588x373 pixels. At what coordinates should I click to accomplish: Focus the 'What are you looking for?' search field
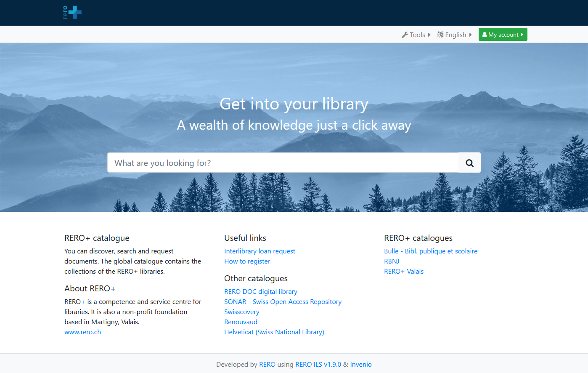tap(283, 163)
